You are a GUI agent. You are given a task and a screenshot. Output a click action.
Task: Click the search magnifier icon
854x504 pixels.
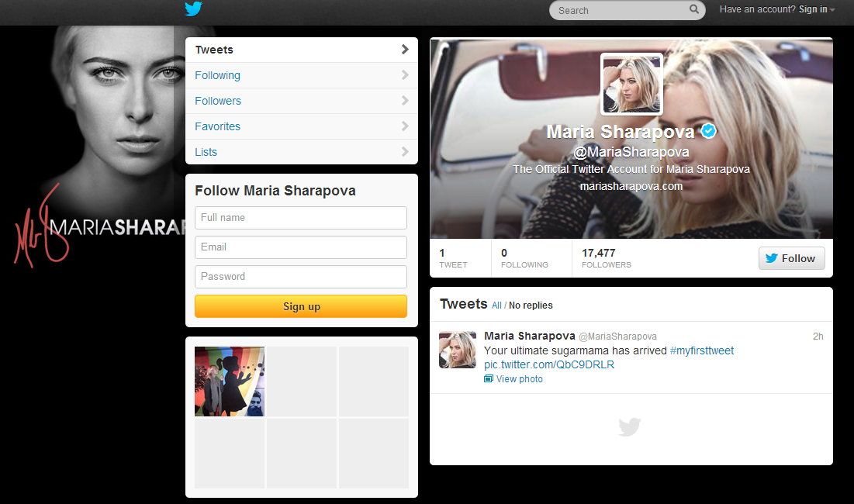694,9
